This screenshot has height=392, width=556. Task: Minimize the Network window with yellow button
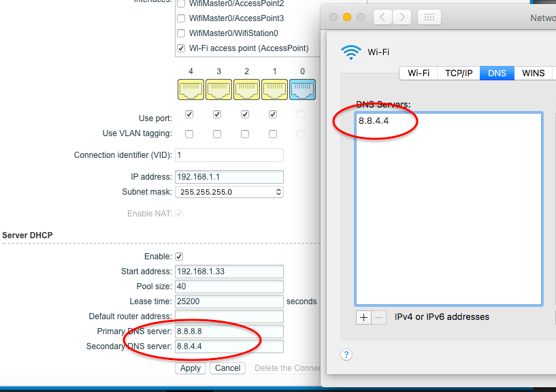[x=347, y=17]
